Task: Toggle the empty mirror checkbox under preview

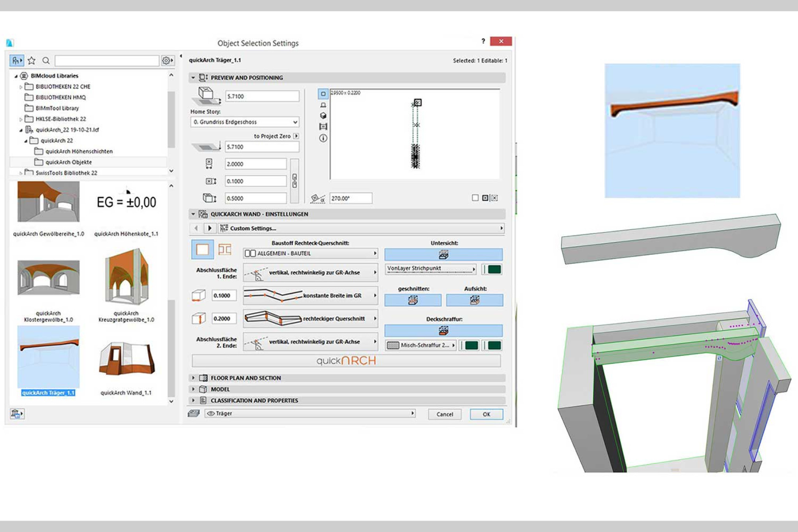Action: click(475, 198)
